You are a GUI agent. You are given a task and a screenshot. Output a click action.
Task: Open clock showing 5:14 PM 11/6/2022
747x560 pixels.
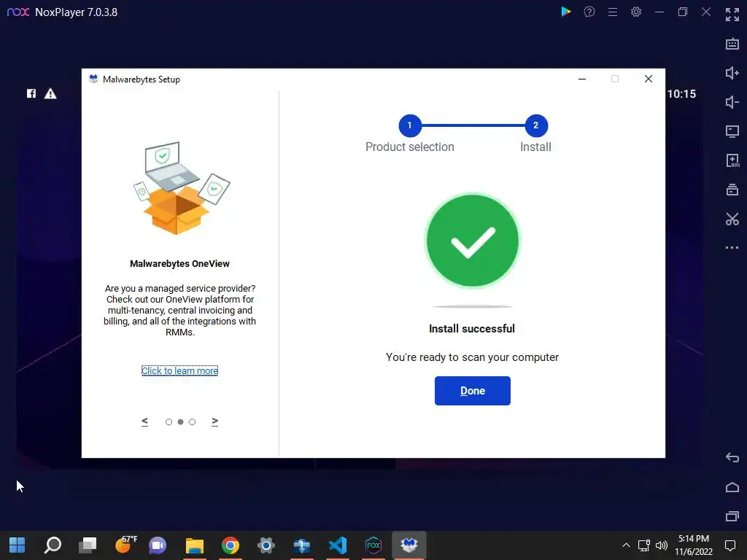694,545
